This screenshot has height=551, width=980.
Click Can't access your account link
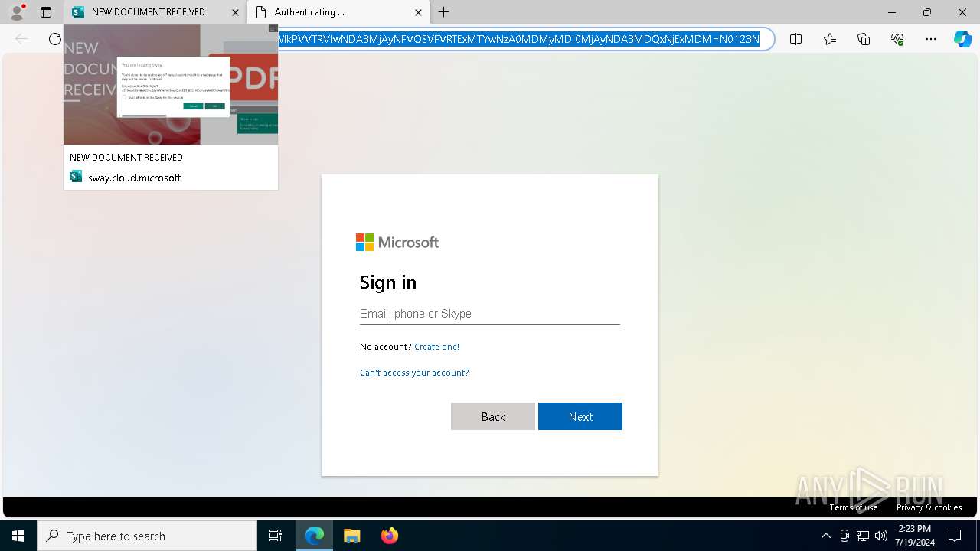pos(414,373)
